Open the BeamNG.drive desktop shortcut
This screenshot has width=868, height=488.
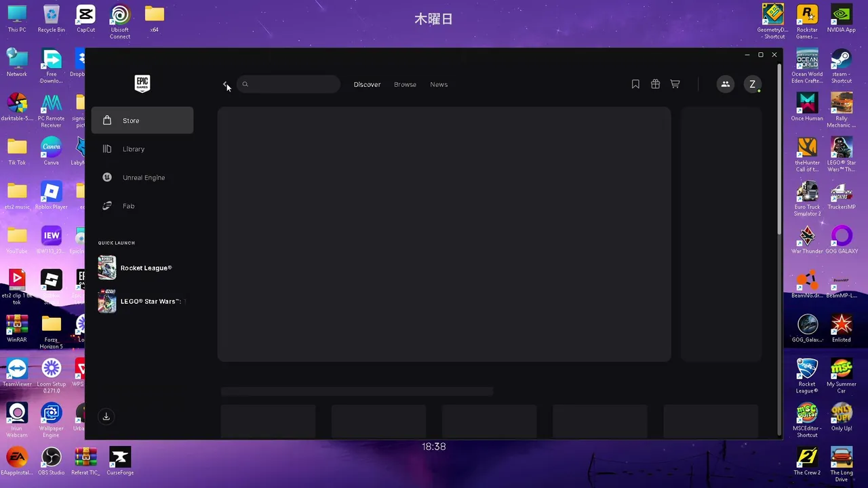click(807, 284)
